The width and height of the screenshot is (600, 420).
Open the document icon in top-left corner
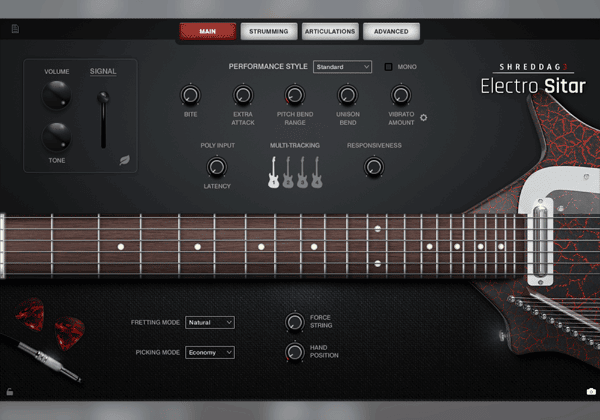click(x=15, y=29)
